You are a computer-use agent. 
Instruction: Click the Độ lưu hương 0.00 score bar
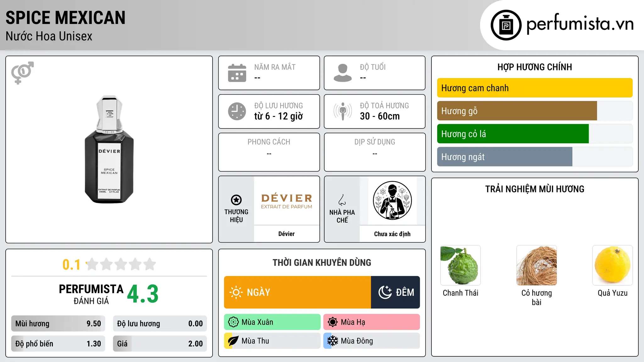(x=160, y=324)
